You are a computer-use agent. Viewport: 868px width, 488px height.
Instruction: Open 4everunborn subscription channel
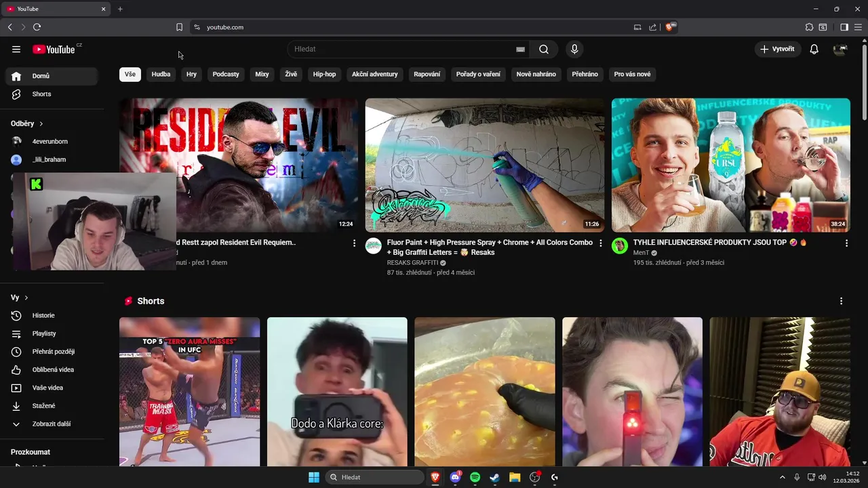coord(52,142)
